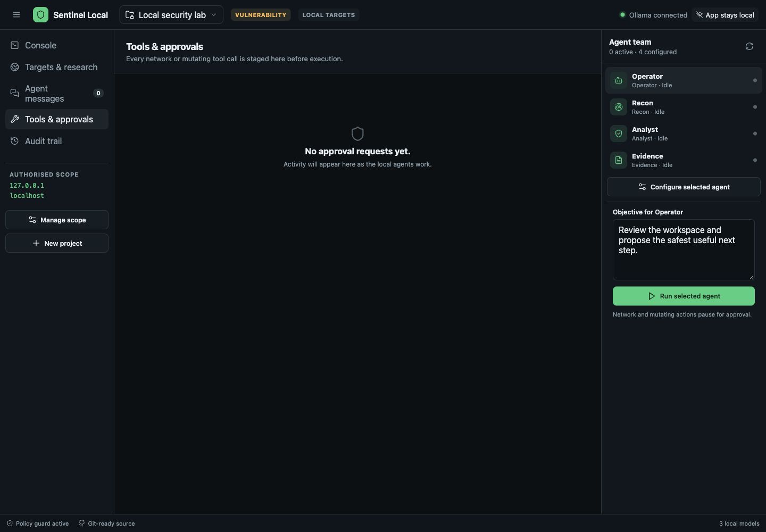The image size is (766, 532).
Task: Click the Recon status dot
Action: point(755,107)
